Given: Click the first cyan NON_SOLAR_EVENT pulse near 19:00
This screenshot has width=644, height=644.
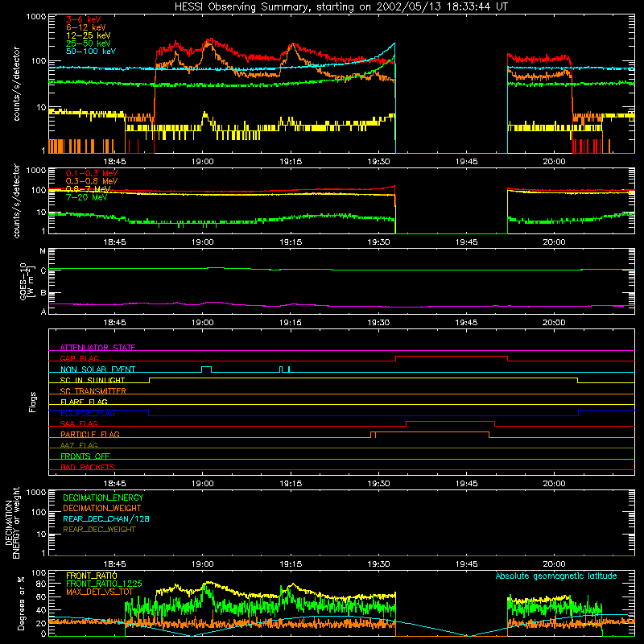Looking at the screenshot, I should tap(207, 367).
